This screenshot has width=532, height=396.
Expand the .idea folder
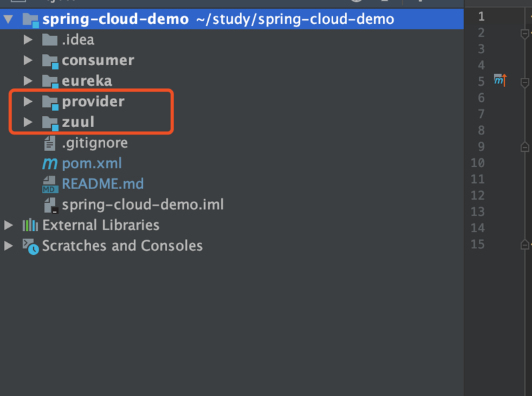pyautogui.click(x=29, y=39)
